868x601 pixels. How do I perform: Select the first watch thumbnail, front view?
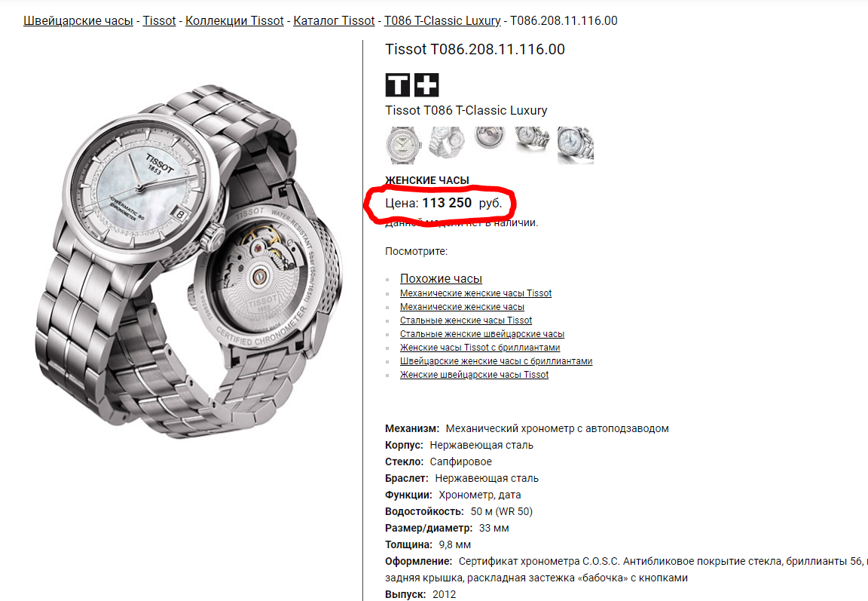pos(403,145)
